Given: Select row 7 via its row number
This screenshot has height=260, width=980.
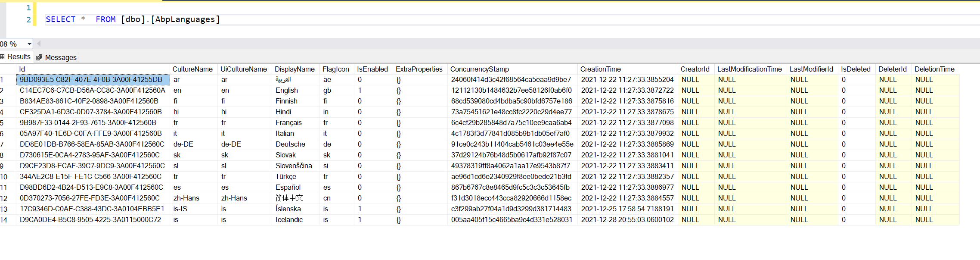Looking at the screenshot, I should tap(3, 144).
